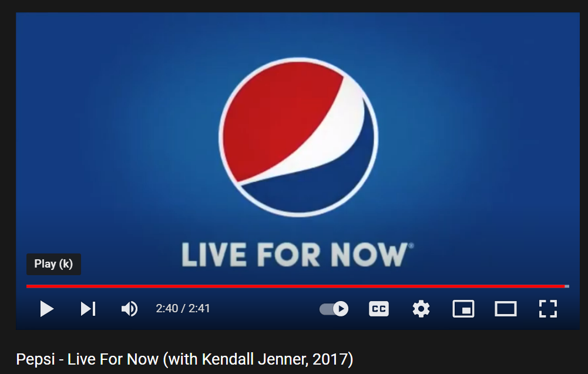The width and height of the screenshot is (588, 374).
Task: Open the settings gear menu
Action: point(421,309)
